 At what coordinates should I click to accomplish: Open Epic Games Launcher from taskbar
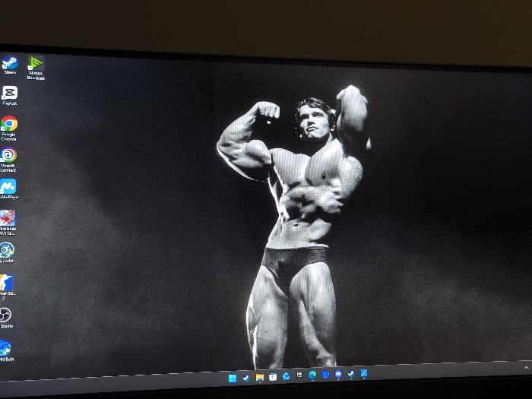299,375
